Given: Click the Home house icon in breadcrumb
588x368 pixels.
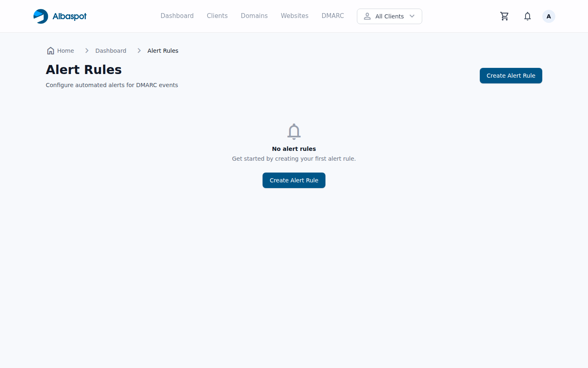Looking at the screenshot, I should 51,51.
